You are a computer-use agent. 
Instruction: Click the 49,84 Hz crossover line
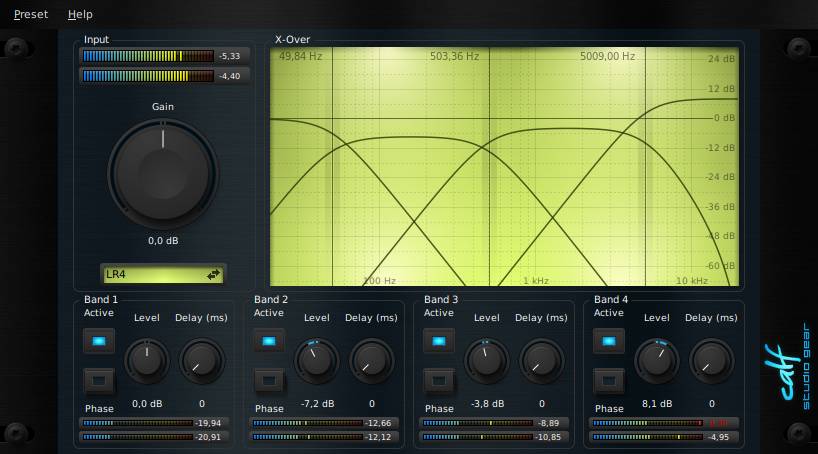[x=332, y=167]
